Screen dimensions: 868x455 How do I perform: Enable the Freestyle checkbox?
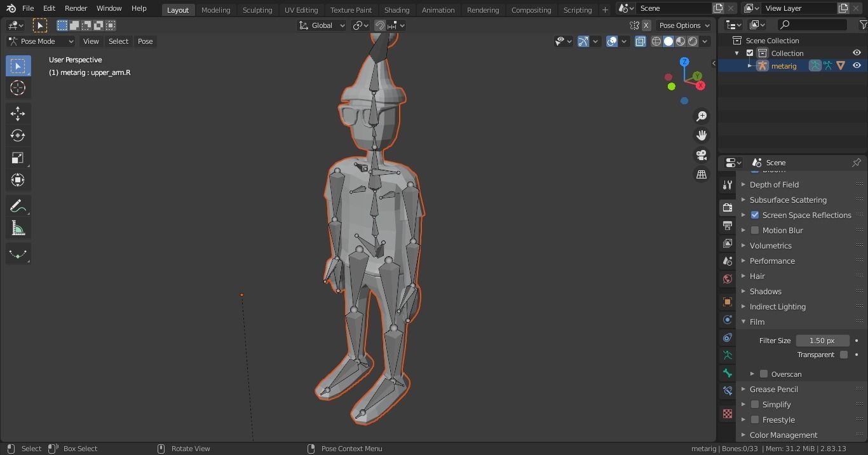tap(755, 420)
